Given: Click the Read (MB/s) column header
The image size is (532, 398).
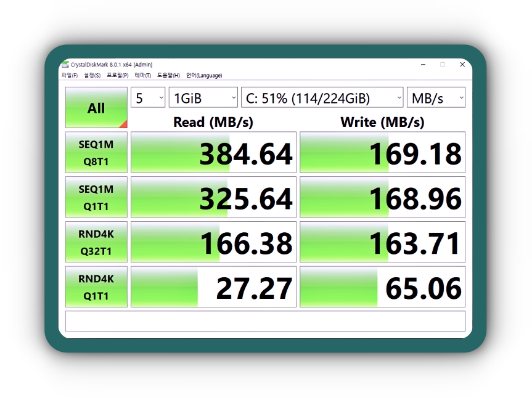Looking at the screenshot, I should coord(213,122).
